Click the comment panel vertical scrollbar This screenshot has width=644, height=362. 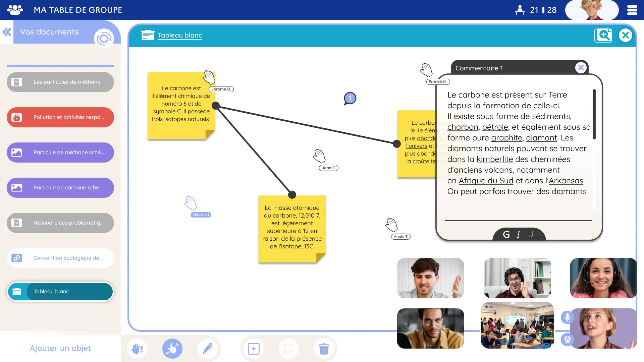pos(594,114)
